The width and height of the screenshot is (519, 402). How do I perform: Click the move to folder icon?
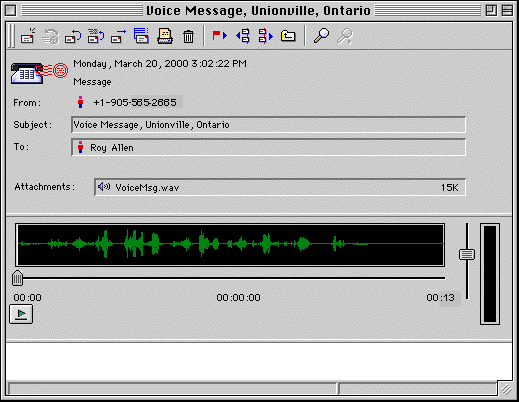(x=288, y=36)
